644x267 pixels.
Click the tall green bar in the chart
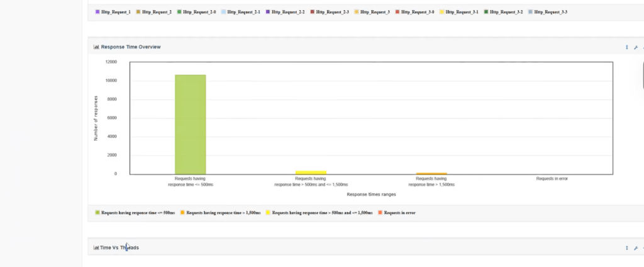tap(190, 124)
